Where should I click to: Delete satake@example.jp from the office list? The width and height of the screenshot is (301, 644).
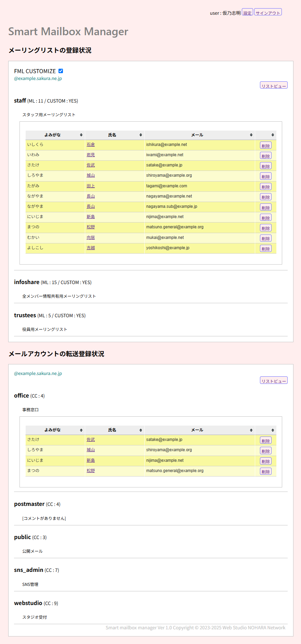[x=266, y=440]
